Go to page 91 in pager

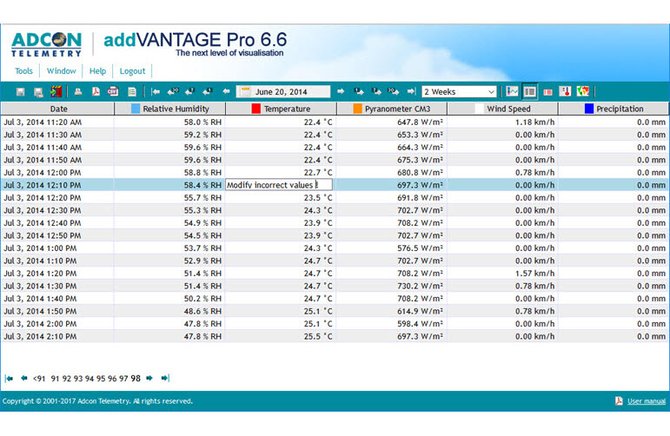[55, 378]
